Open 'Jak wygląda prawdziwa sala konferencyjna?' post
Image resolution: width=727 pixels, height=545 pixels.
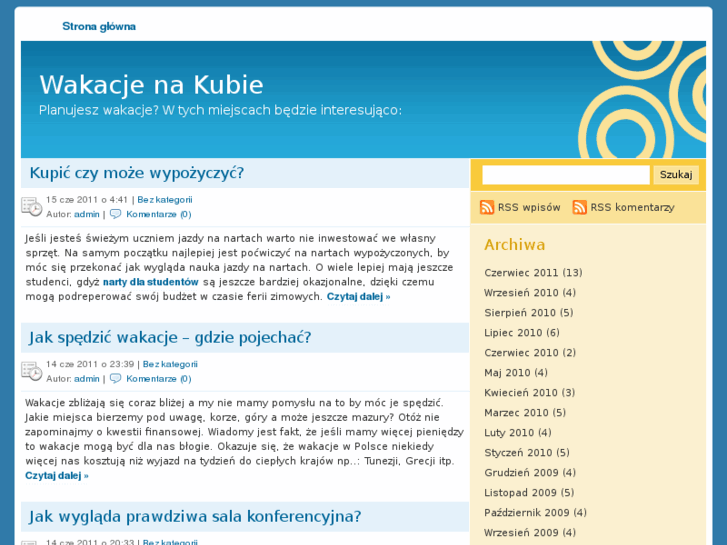click(x=195, y=517)
